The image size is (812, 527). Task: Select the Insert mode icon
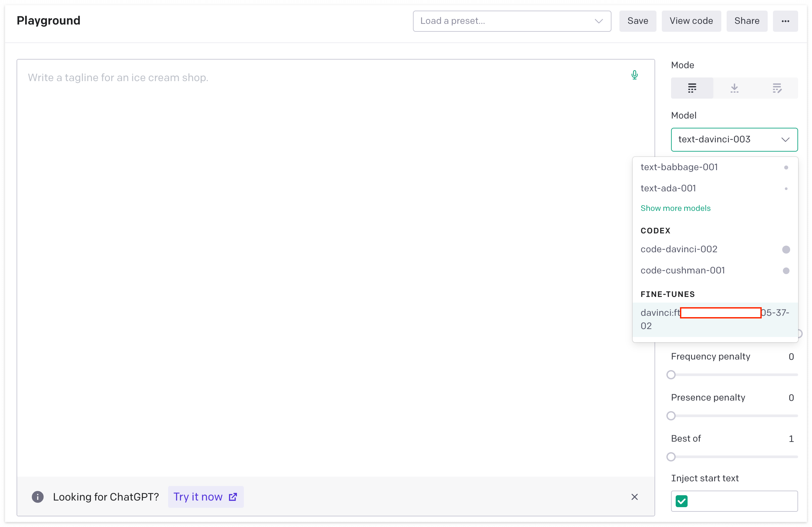pos(734,88)
